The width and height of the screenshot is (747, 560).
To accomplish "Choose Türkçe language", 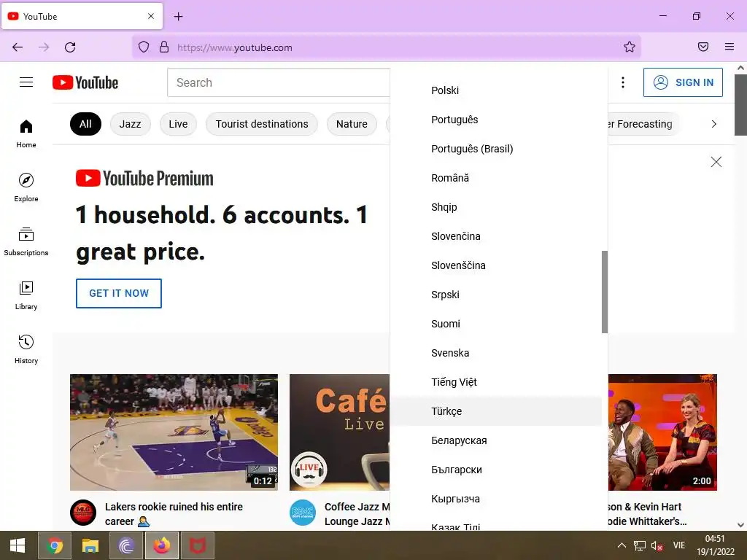I will pos(496,411).
